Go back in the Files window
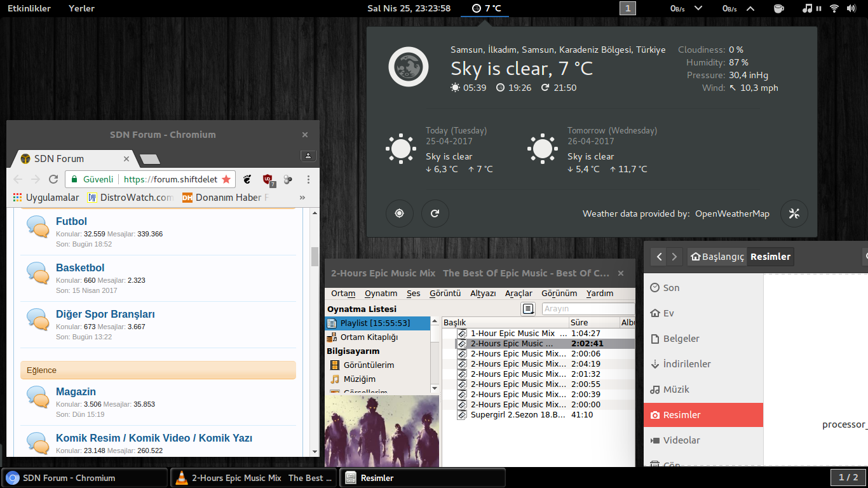868x488 pixels. tap(660, 257)
